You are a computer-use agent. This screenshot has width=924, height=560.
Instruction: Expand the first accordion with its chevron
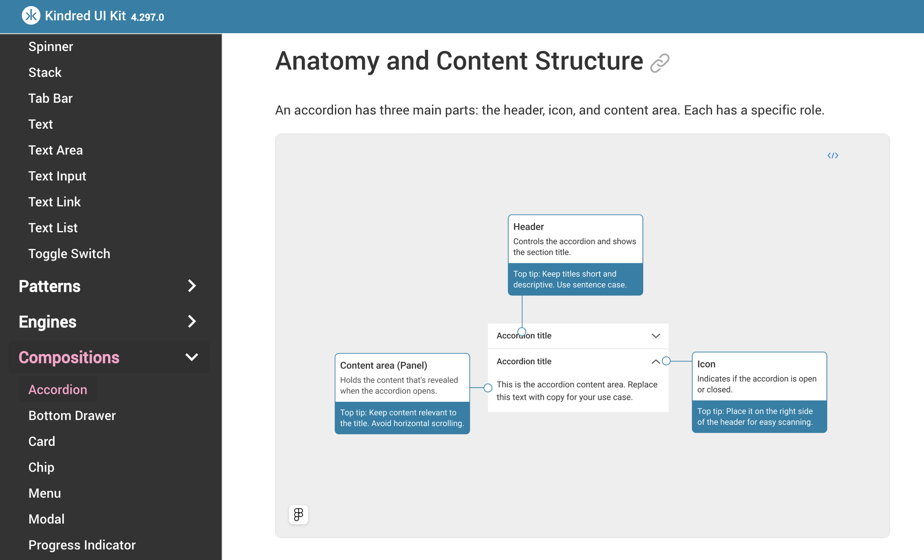[656, 335]
